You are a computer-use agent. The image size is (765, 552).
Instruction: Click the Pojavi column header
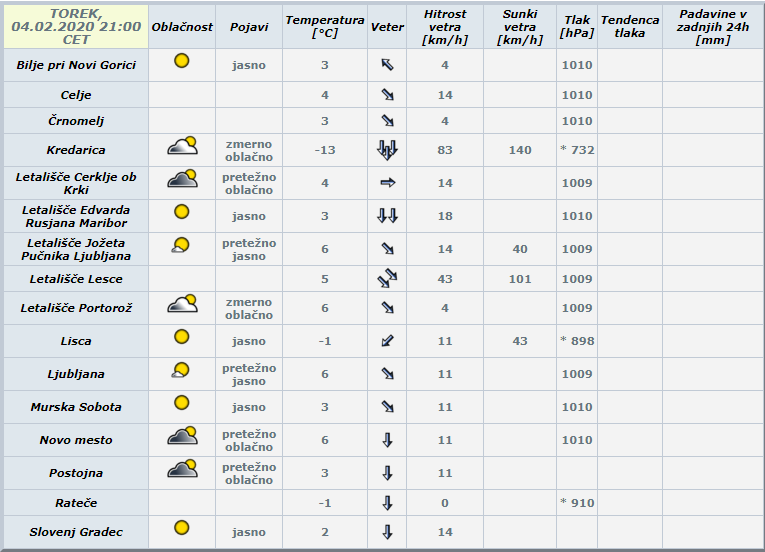[249, 27]
